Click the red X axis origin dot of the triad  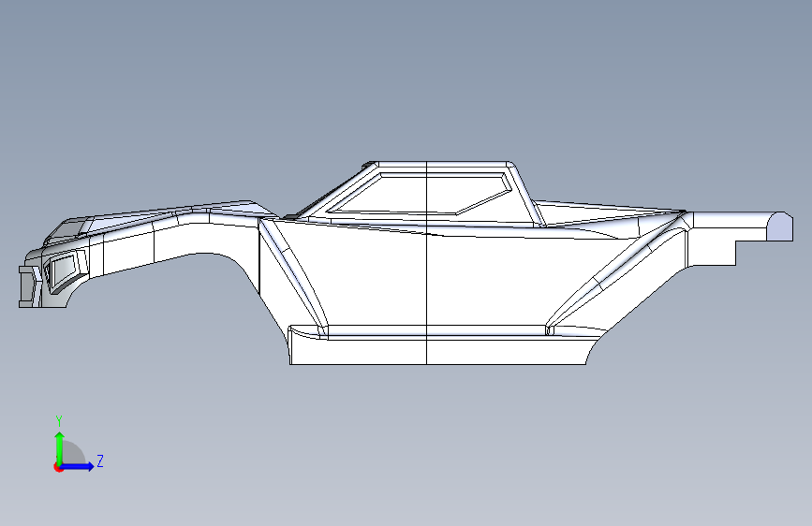[x=57, y=467]
